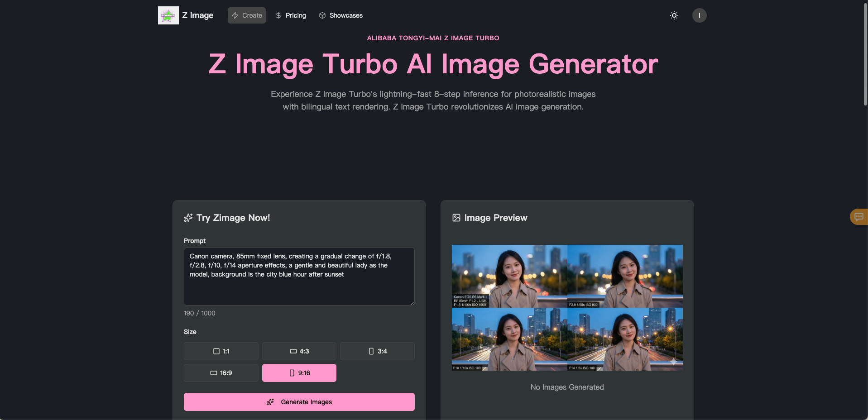Select the 3:4 size option

coord(378,351)
